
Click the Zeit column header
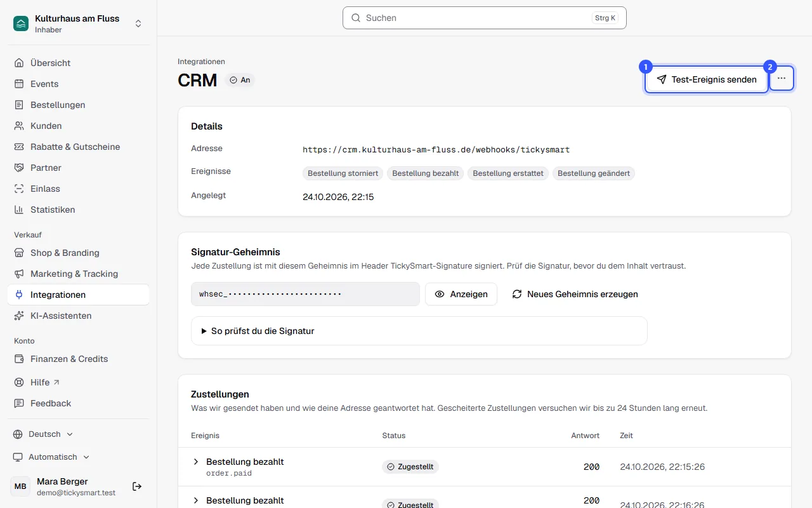tap(626, 436)
